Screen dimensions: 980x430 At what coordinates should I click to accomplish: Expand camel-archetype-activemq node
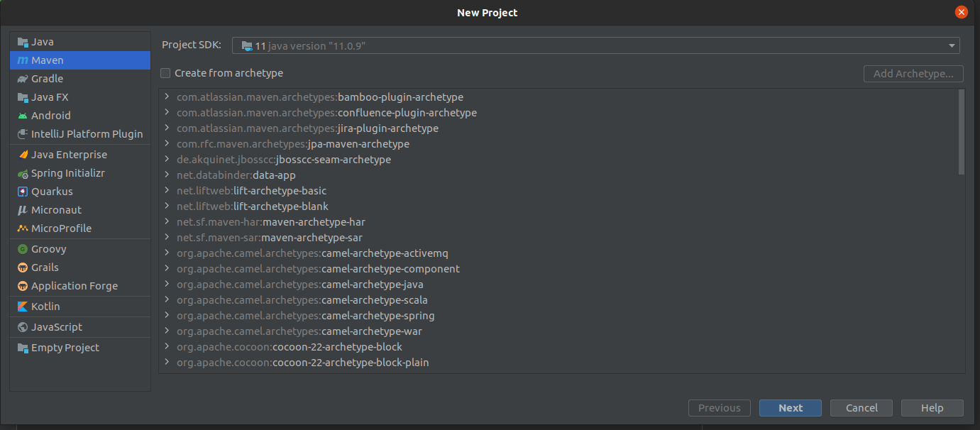(x=167, y=253)
